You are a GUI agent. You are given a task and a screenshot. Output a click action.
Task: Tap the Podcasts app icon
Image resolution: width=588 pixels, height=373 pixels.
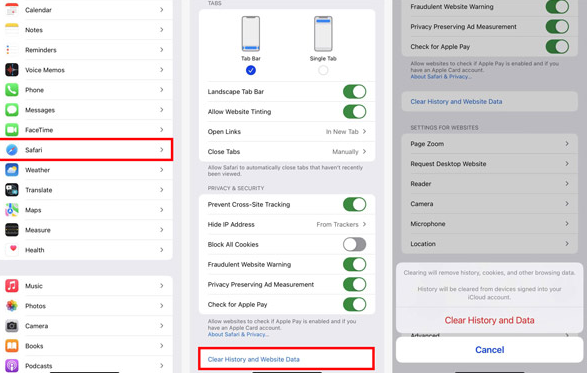(12, 366)
